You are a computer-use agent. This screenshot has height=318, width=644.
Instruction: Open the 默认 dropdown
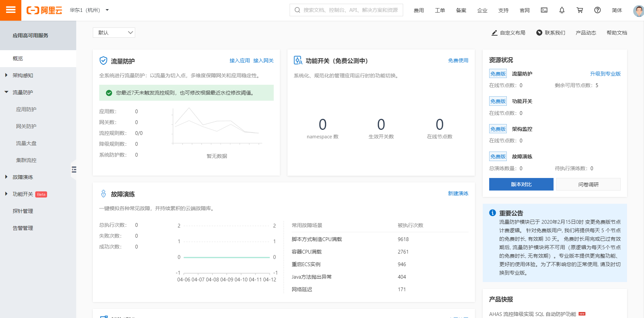pyautogui.click(x=114, y=33)
